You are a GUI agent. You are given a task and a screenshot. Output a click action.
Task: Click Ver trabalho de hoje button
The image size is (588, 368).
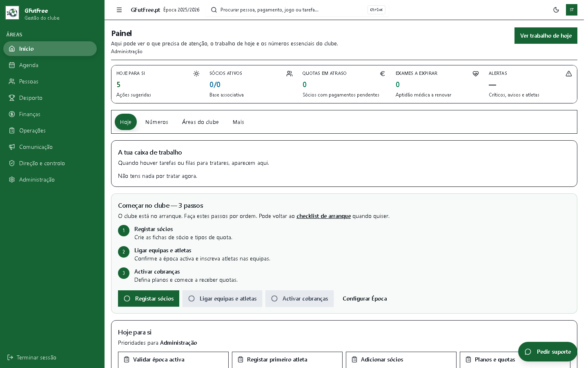546,36
